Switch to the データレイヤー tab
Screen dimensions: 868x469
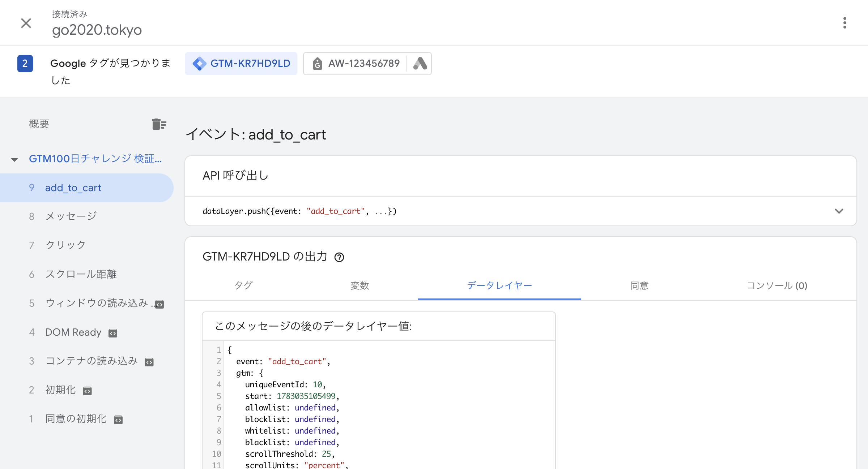[x=499, y=285]
